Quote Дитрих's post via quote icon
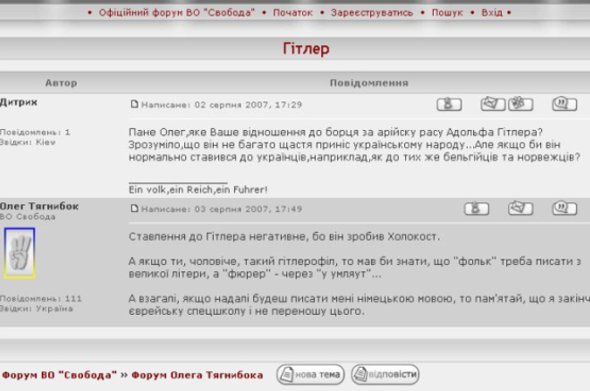 pyautogui.click(x=564, y=104)
